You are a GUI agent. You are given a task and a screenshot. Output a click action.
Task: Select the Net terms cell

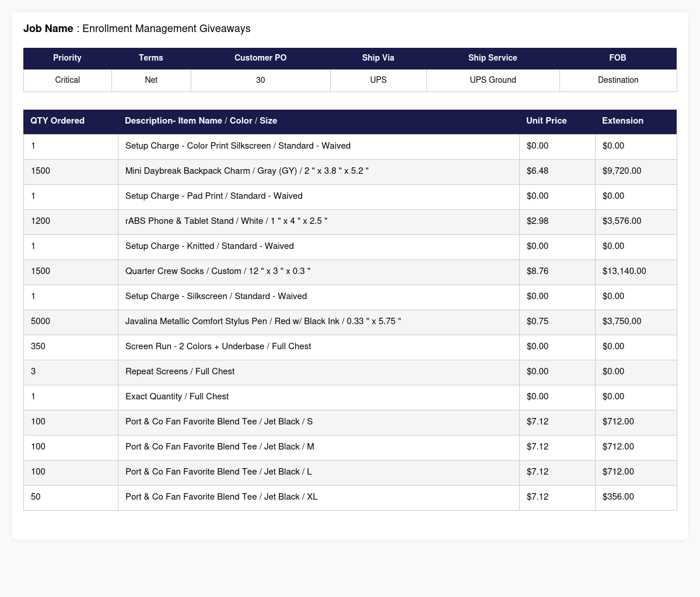coord(151,80)
